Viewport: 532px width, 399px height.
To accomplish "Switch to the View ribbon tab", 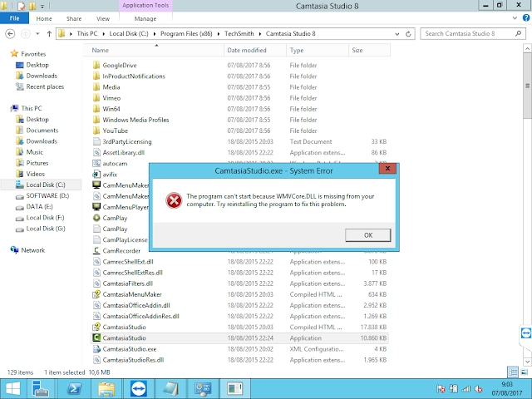I will pyautogui.click(x=103, y=18).
